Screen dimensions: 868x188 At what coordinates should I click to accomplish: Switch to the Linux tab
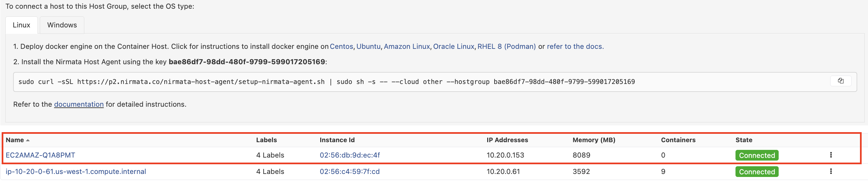tap(21, 25)
